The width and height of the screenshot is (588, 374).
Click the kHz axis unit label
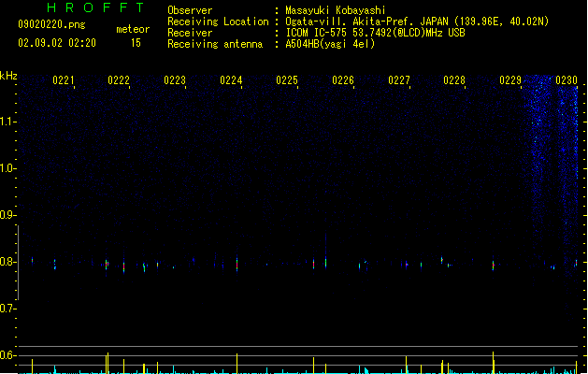(8, 76)
